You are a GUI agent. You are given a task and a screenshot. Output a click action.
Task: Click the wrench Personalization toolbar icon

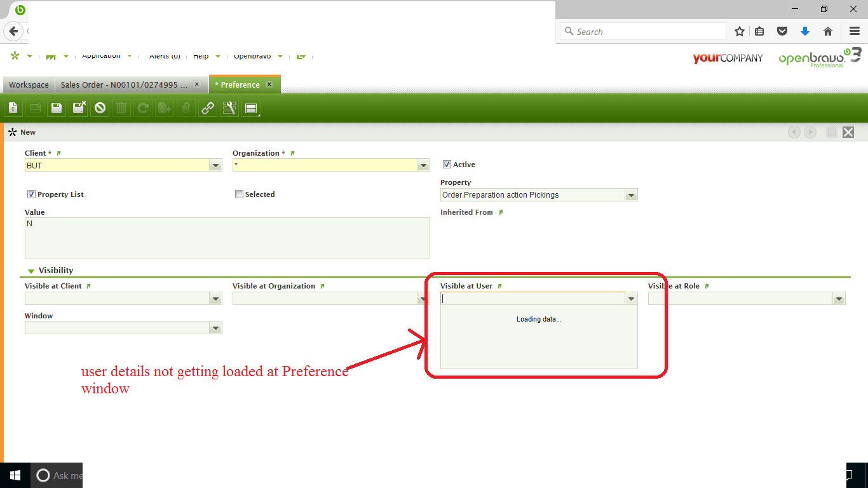(229, 109)
